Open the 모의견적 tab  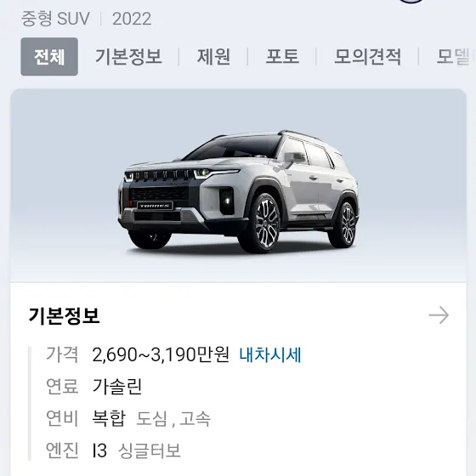(367, 56)
